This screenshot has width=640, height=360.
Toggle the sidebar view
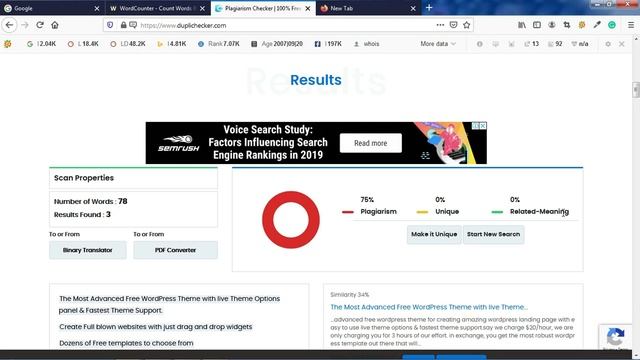coord(537,25)
